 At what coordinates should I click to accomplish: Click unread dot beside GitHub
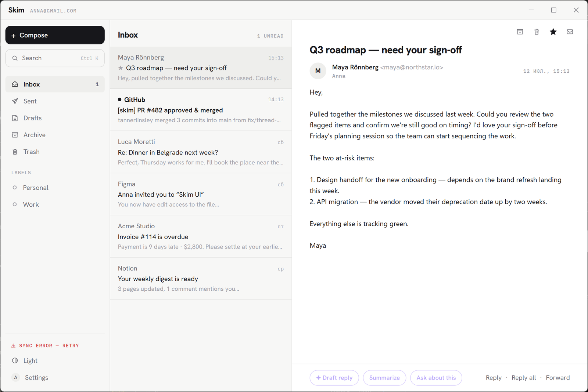[x=119, y=99]
